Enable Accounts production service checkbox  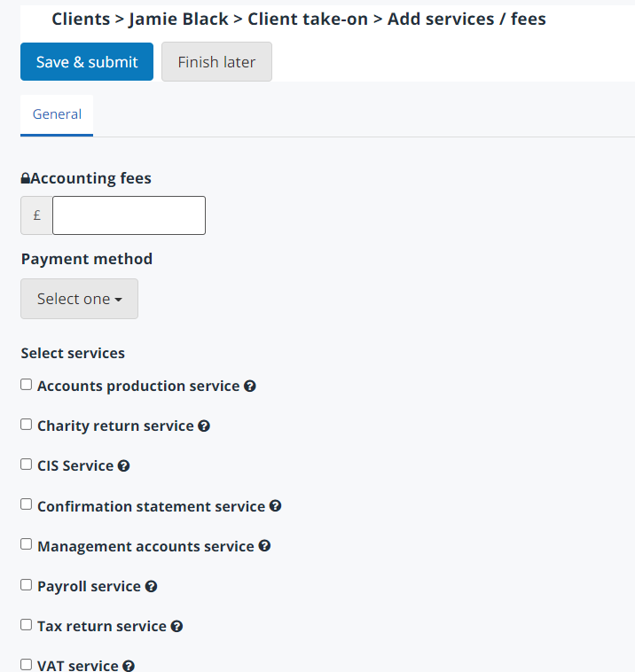(x=27, y=385)
